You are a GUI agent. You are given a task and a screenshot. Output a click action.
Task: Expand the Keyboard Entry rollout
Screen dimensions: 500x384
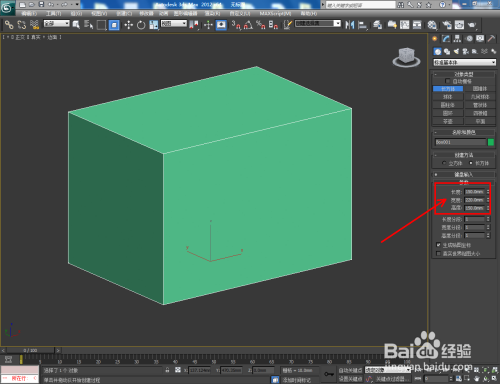[464, 174]
